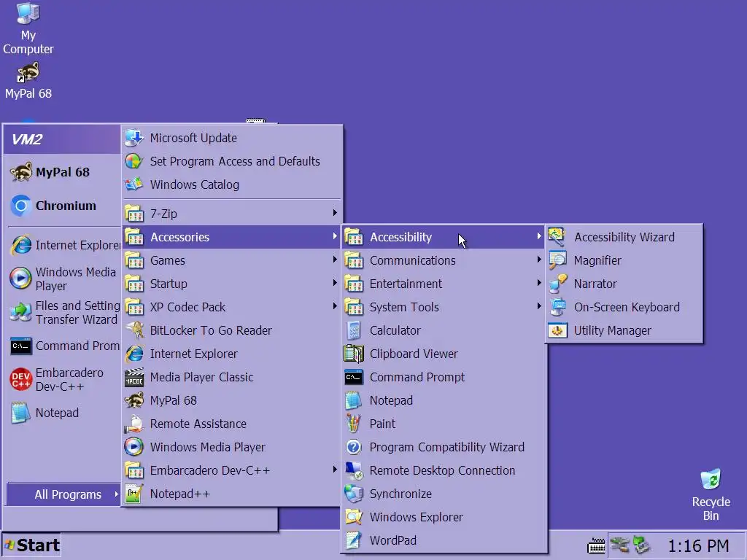747x560 pixels.
Task: Expand the Communications submenu arrow
Action: (539, 260)
